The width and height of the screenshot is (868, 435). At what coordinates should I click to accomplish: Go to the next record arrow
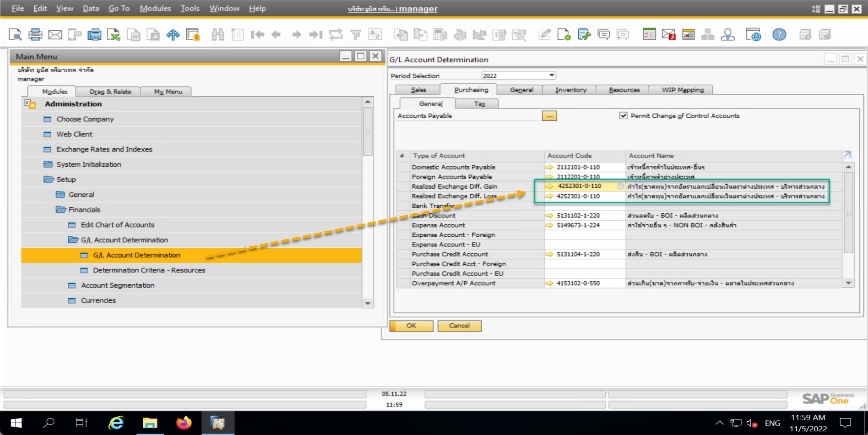pyautogui.click(x=296, y=35)
